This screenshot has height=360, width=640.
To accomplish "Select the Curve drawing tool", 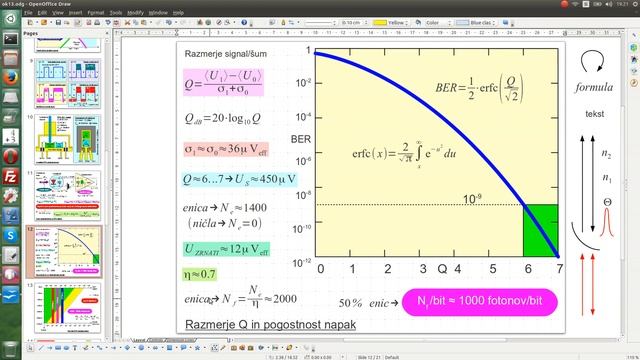I will coord(85,348).
